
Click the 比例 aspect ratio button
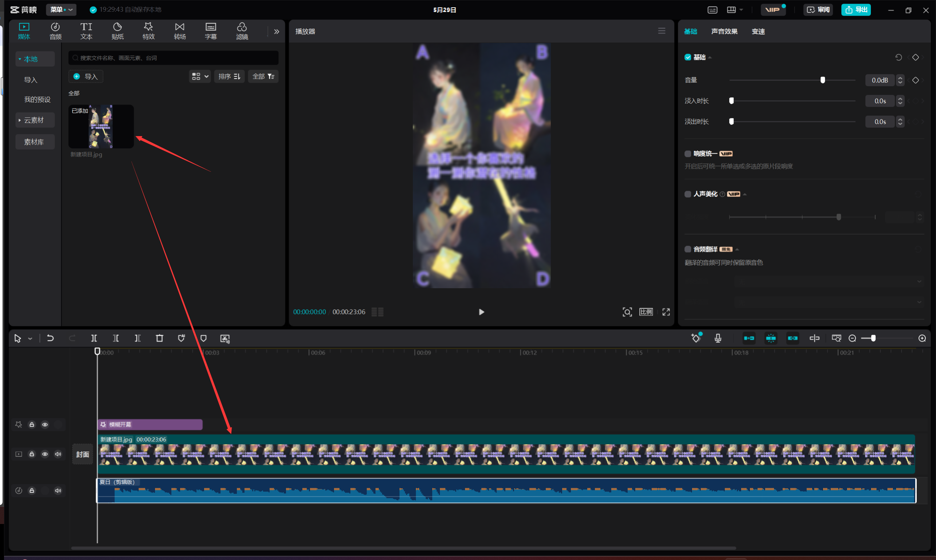pyautogui.click(x=646, y=312)
